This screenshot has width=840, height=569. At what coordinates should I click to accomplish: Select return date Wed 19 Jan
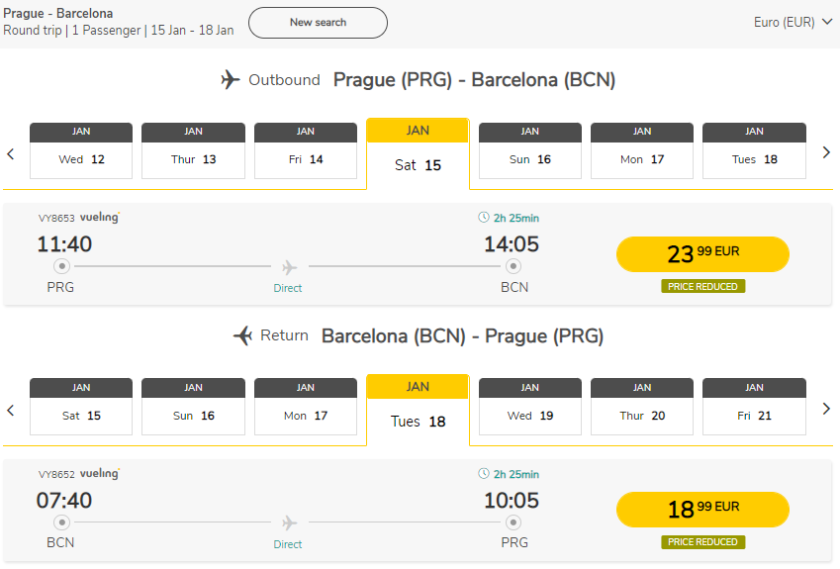[x=530, y=407]
